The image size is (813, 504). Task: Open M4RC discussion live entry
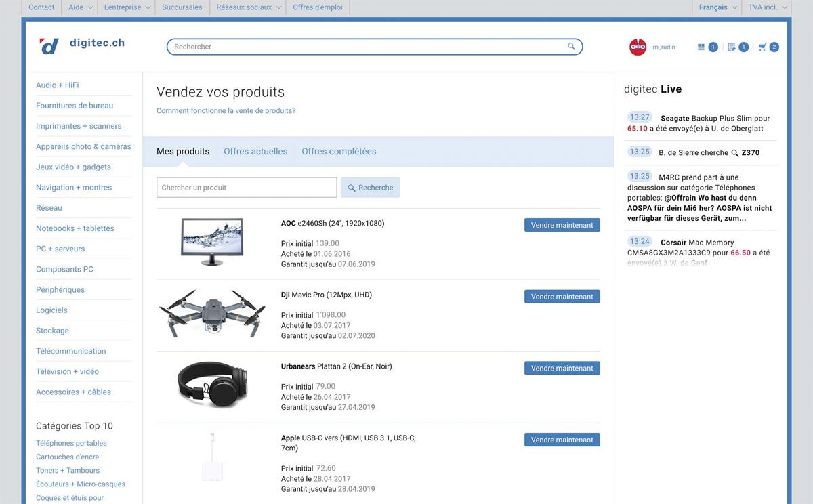click(x=701, y=197)
